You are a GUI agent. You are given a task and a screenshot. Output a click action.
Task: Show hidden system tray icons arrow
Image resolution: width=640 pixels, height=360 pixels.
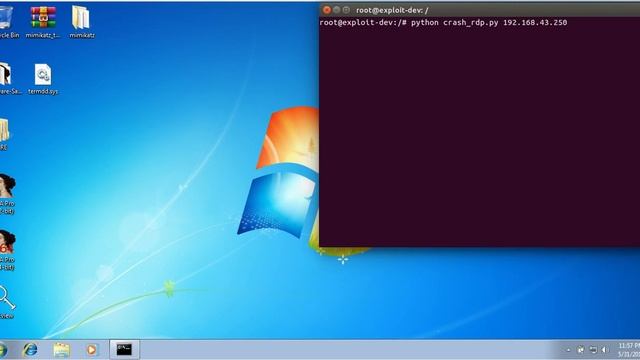(568, 350)
